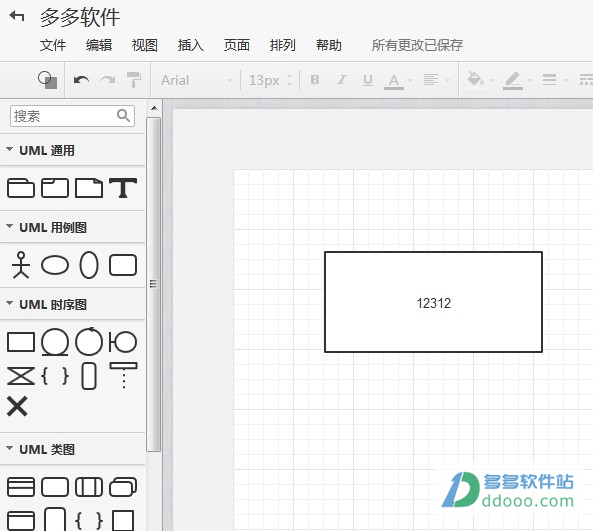Viewport: 593px width, 531px height.
Task: Select the plain rectangle in 时序图
Action: (x=21, y=342)
